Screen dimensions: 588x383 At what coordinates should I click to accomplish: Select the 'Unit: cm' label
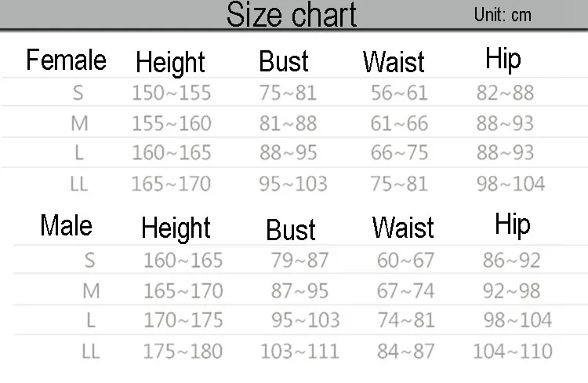(x=503, y=15)
